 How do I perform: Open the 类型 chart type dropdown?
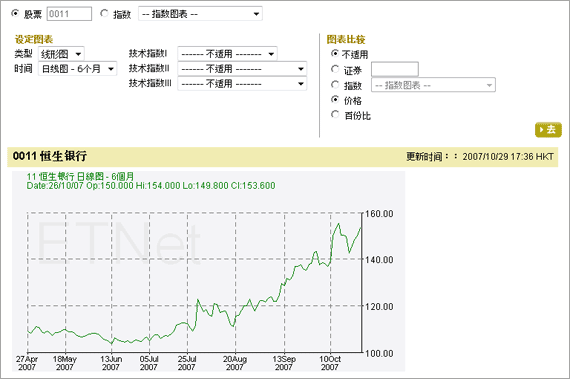pyautogui.click(x=61, y=54)
